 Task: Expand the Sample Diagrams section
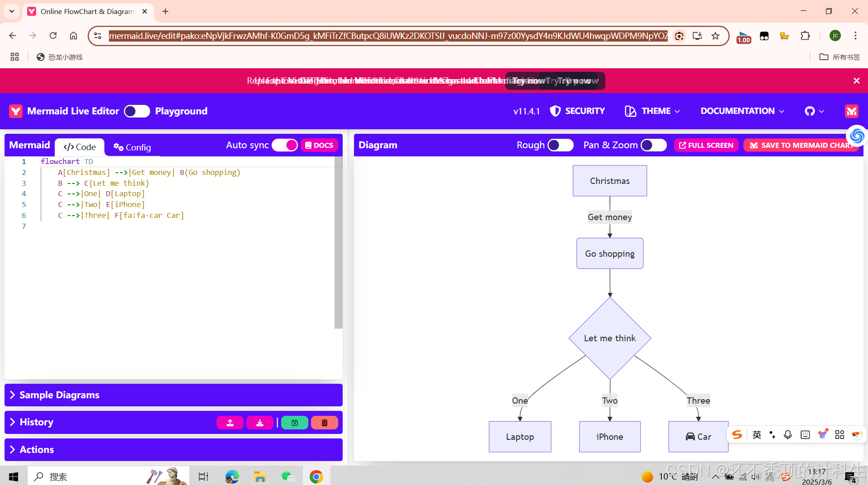59,395
